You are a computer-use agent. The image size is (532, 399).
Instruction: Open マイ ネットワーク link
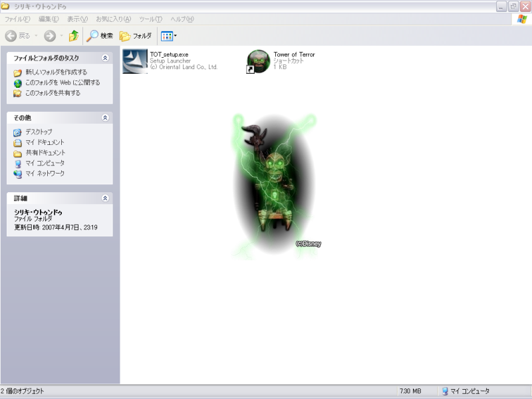[x=45, y=174]
